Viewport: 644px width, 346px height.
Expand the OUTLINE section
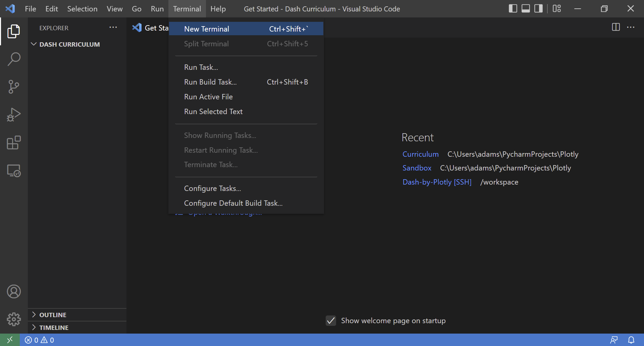(77, 315)
